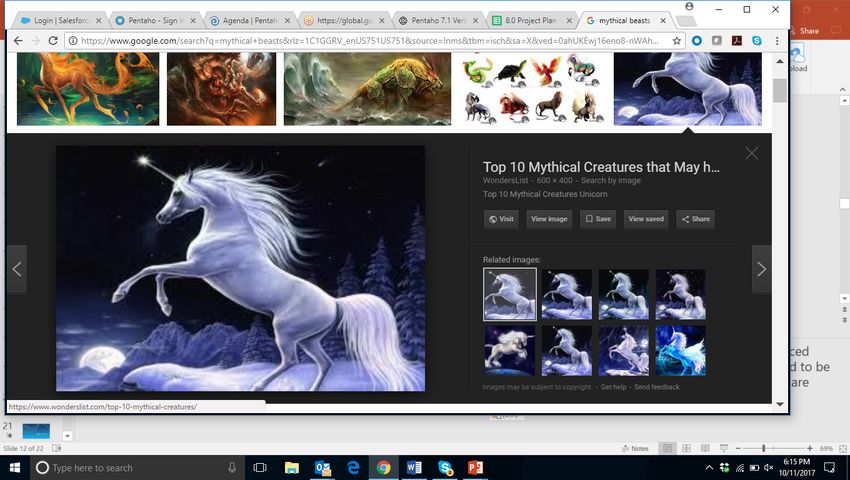Bookmark this page with the star icon
The height and width of the screenshot is (480, 850).
(677, 41)
